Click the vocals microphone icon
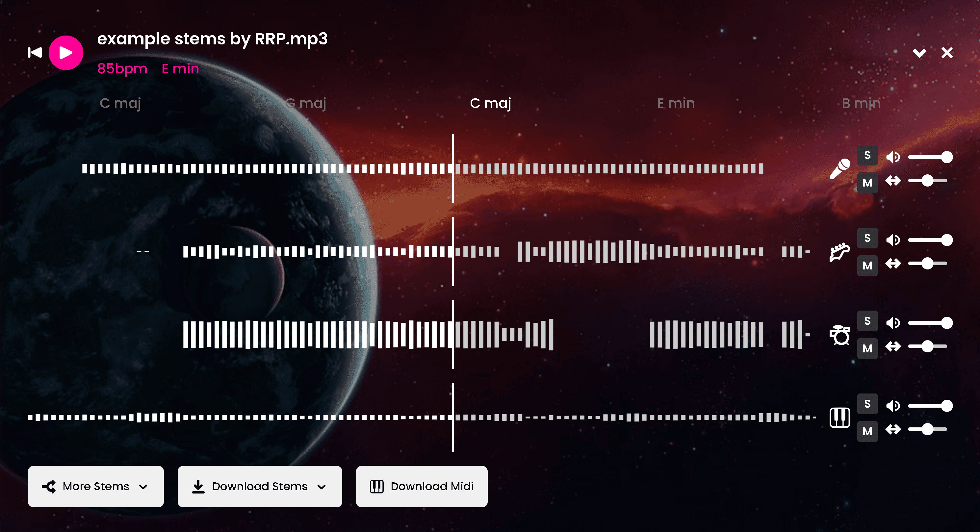This screenshot has width=980, height=532. point(839,169)
